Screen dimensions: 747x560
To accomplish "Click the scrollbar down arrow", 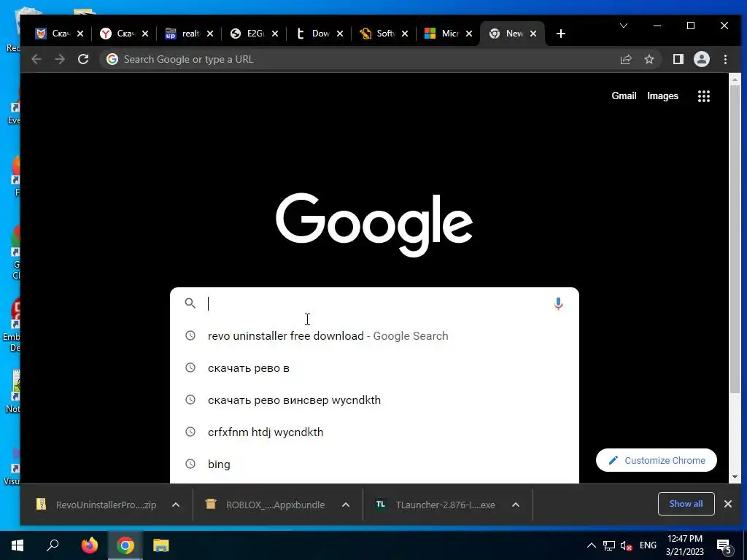I will [x=735, y=477].
